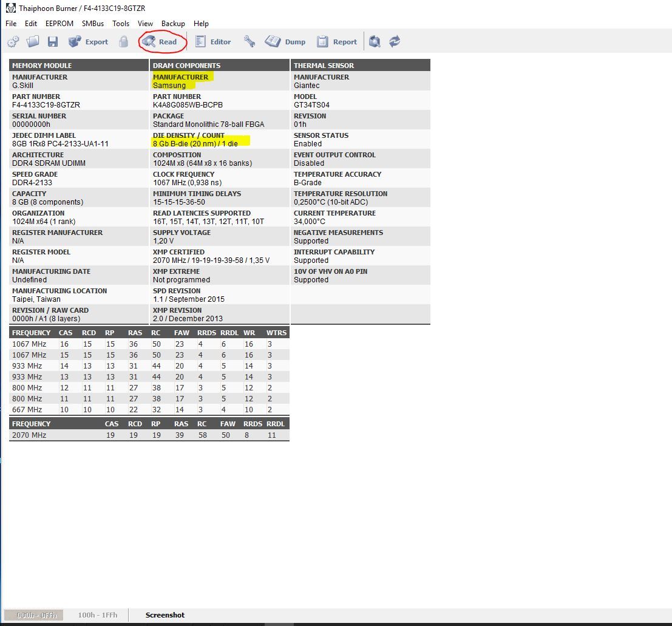This screenshot has width=672, height=626.
Task: Click minimum timing delays 15-15-15-36-50
Action: click(x=179, y=202)
